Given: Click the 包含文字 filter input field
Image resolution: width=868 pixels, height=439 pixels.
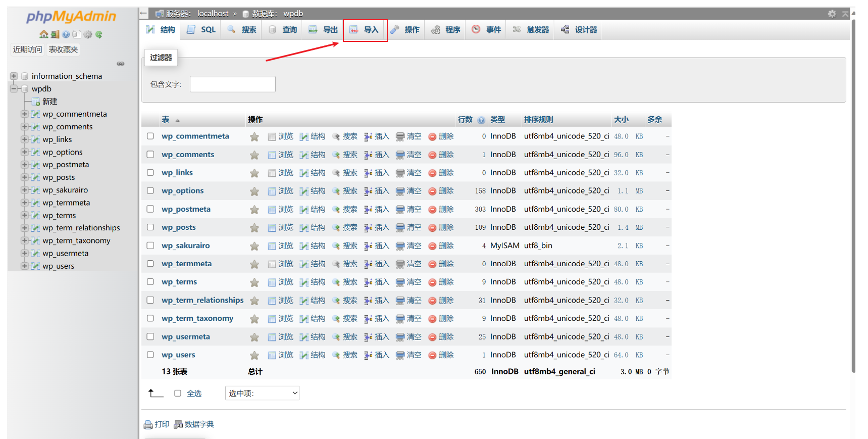Looking at the screenshot, I should point(232,84).
